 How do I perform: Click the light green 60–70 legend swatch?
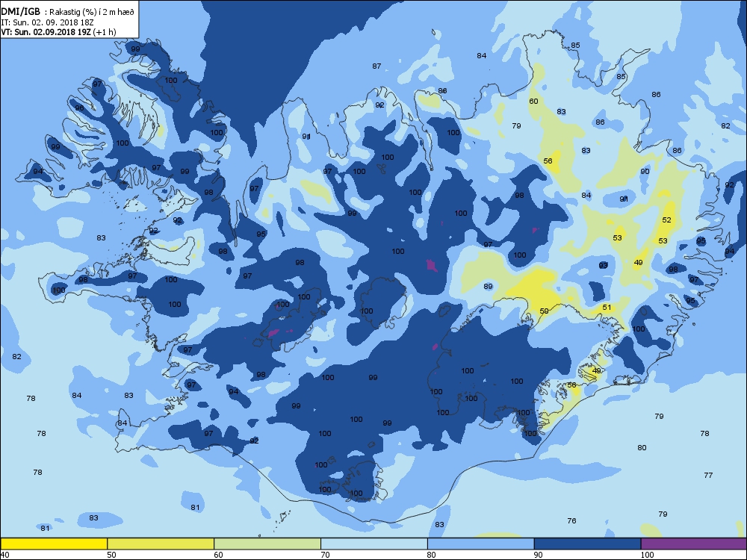click(x=267, y=544)
